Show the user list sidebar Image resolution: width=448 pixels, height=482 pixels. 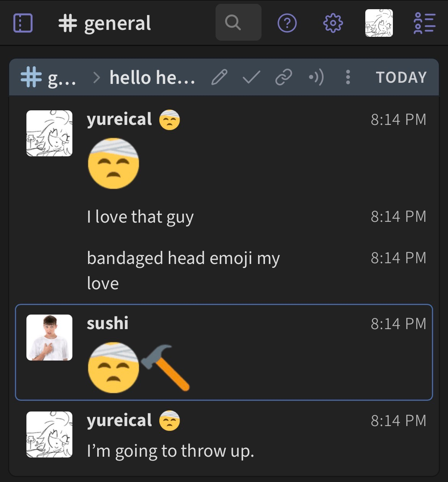[x=424, y=23]
